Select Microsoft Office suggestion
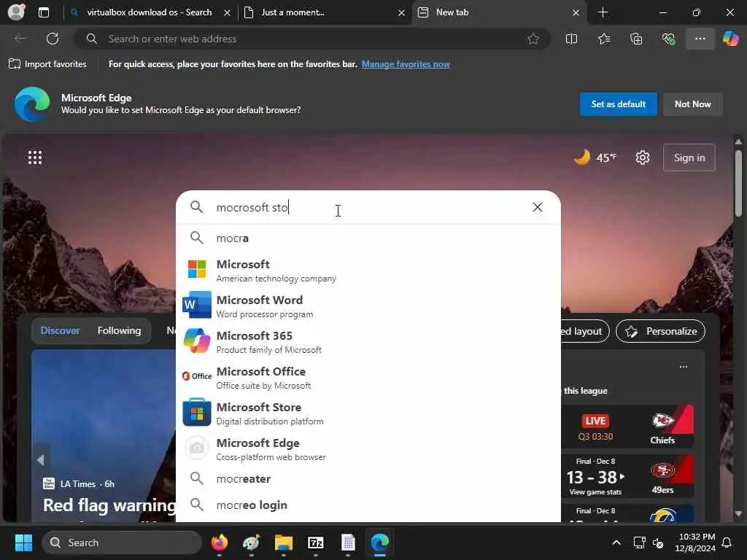Screen dimensions: 747x560 [x=368, y=377]
